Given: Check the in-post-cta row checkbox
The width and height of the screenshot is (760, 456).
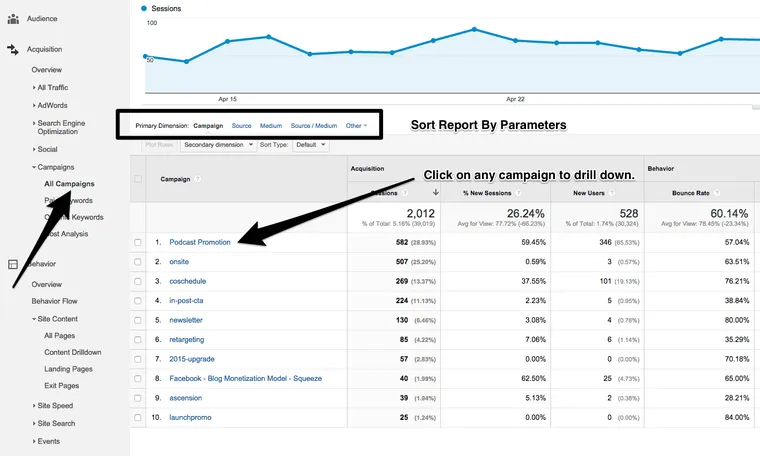Looking at the screenshot, I should pos(138,300).
